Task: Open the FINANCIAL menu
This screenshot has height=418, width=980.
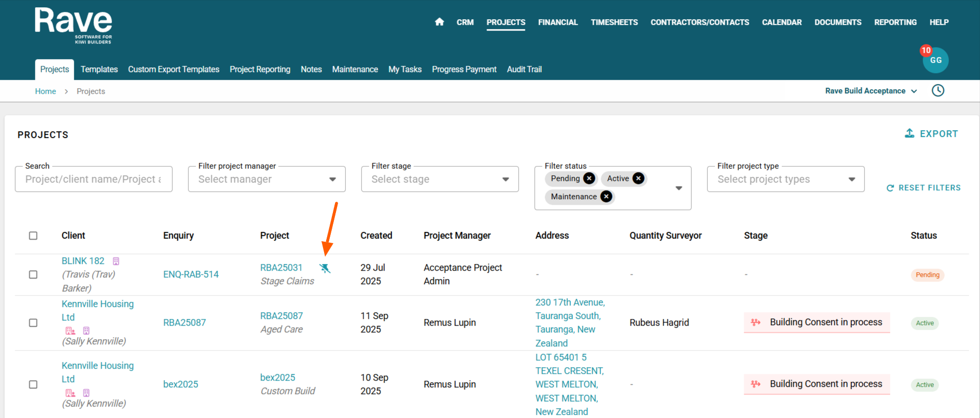Action: click(x=557, y=22)
